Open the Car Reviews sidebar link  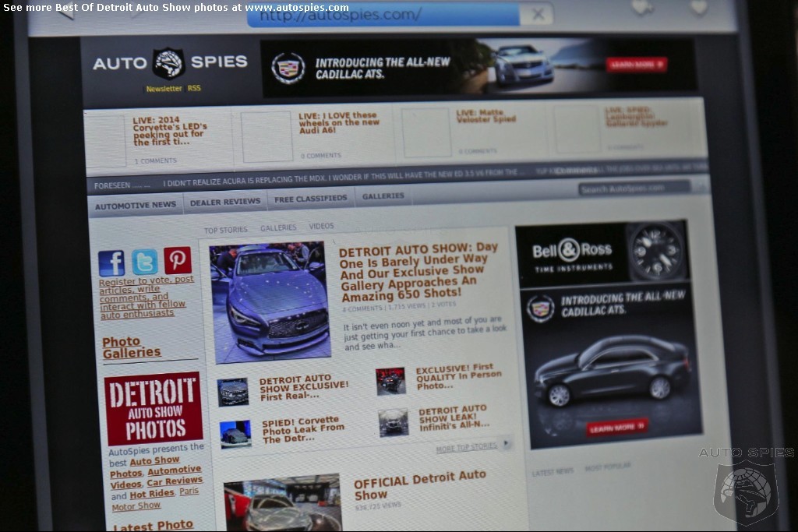175,481
